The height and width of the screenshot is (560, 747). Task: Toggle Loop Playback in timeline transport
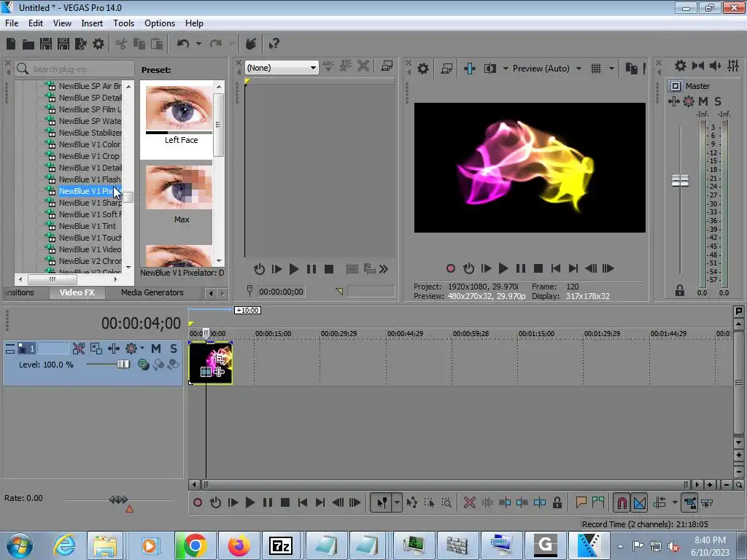click(215, 502)
